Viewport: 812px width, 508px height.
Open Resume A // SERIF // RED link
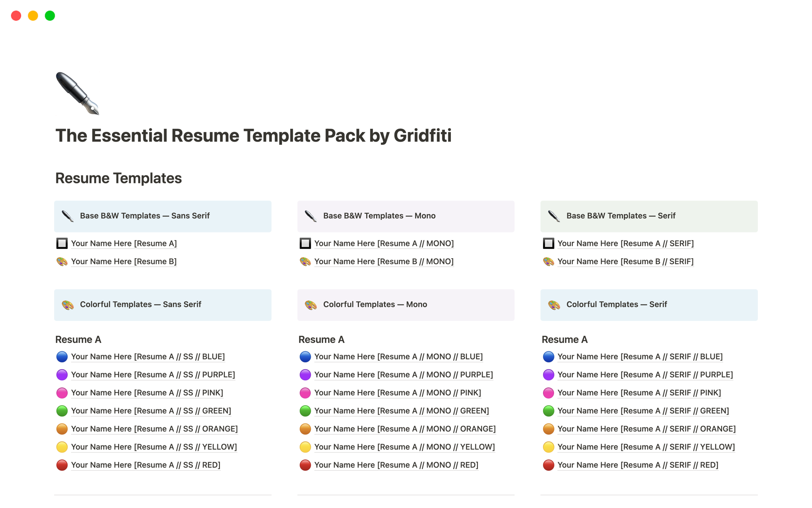click(637, 465)
